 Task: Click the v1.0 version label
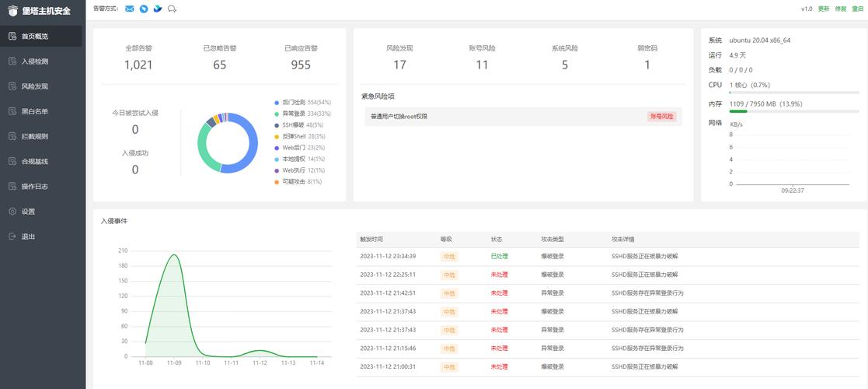(807, 9)
